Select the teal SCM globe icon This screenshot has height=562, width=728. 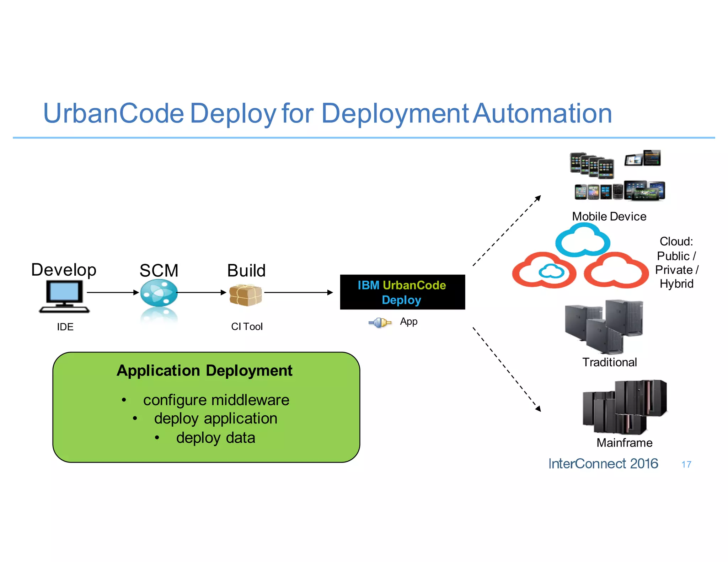pyautogui.click(x=159, y=293)
